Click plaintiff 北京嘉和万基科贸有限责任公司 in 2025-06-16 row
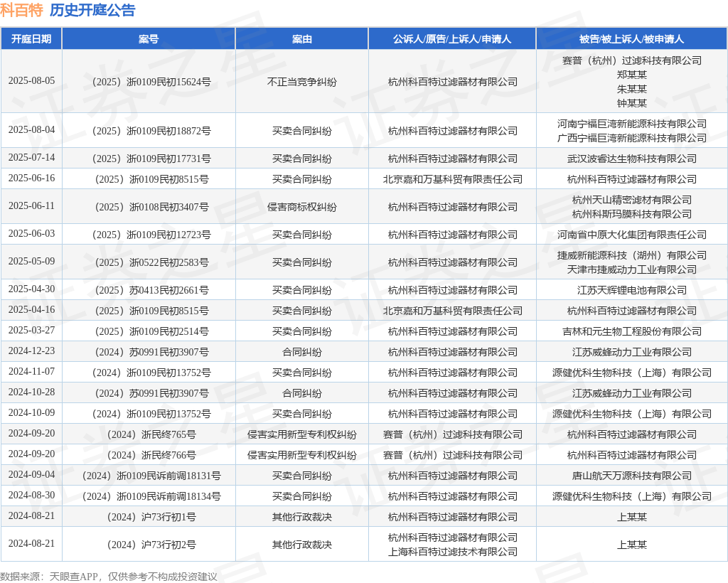Image resolution: width=728 pixels, height=583 pixels. 453,179
